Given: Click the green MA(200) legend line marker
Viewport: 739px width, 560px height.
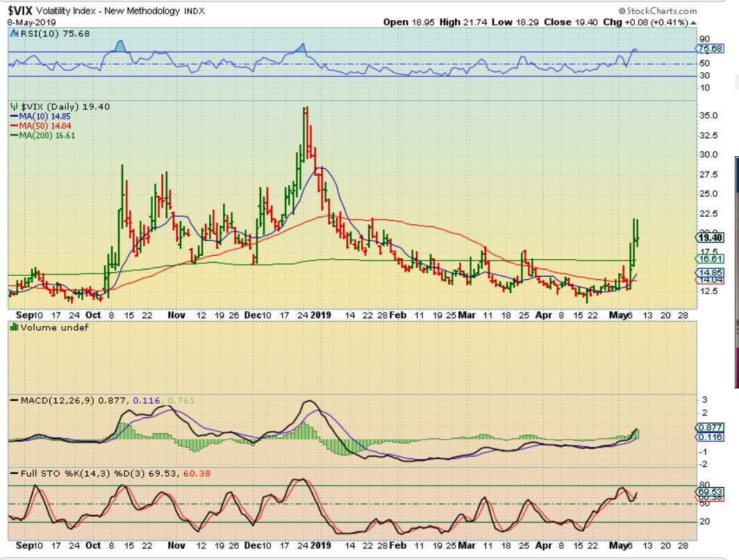Looking at the screenshot, I should coord(13,135).
